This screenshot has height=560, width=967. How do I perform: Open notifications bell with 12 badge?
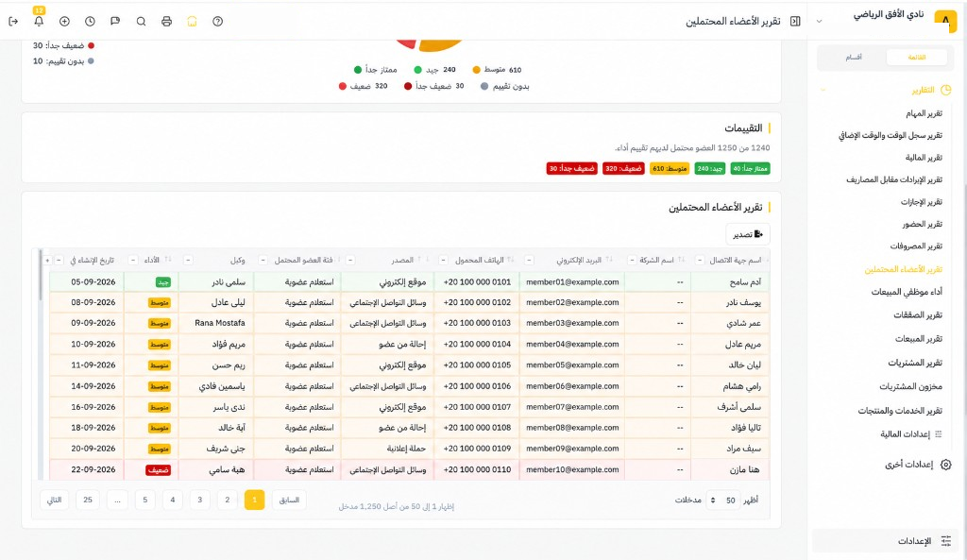tap(39, 21)
